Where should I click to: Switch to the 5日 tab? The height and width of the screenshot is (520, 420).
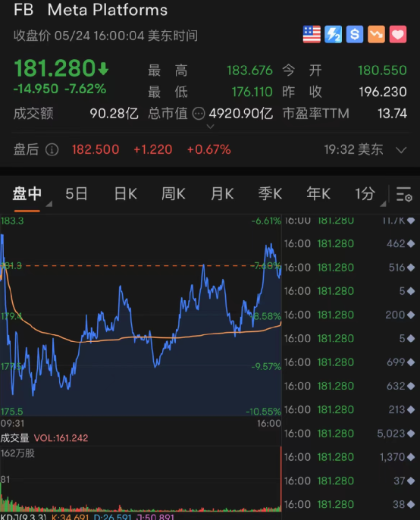(77, 194)
